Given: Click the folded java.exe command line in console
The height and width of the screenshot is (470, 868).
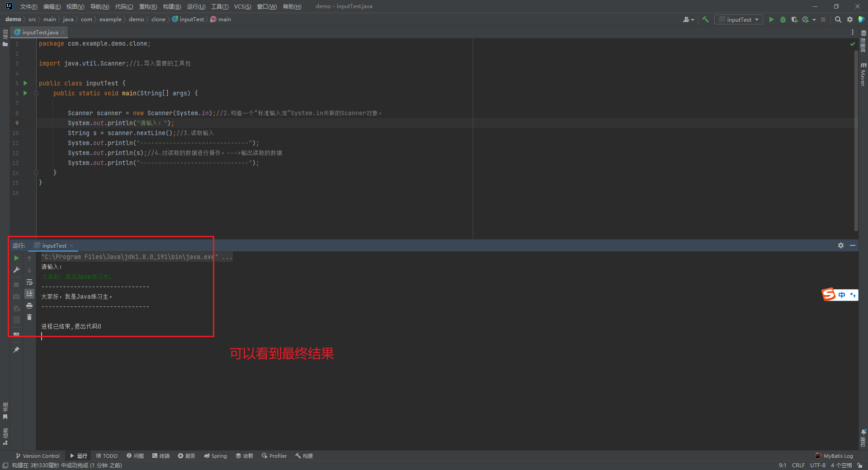Looking at the screenshot, I should [137, 257].
